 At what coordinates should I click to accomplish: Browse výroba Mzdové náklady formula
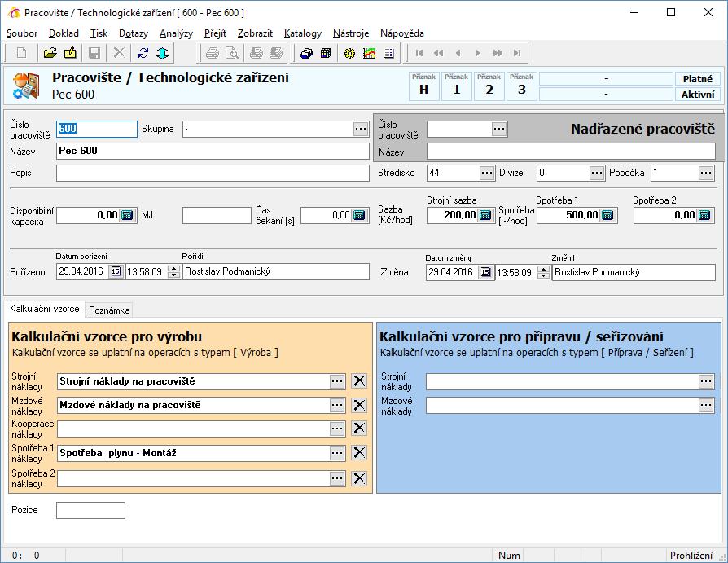[x=337, y=405]
